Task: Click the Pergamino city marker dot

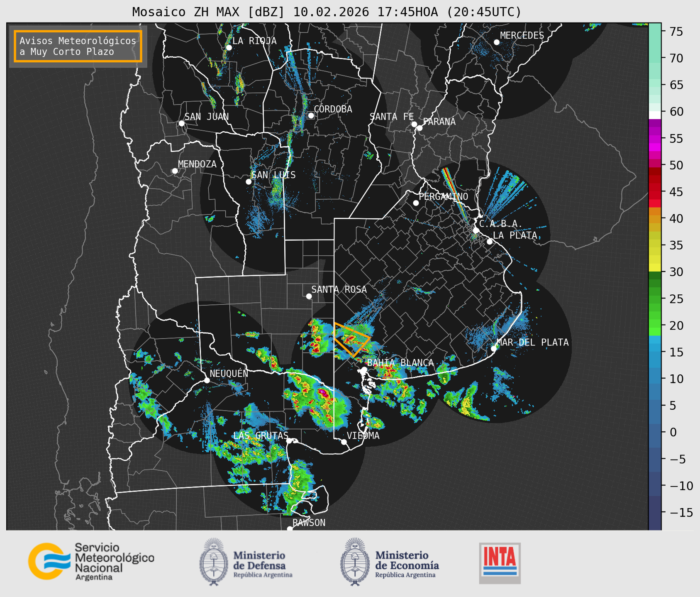Action: tap(416, 203)
